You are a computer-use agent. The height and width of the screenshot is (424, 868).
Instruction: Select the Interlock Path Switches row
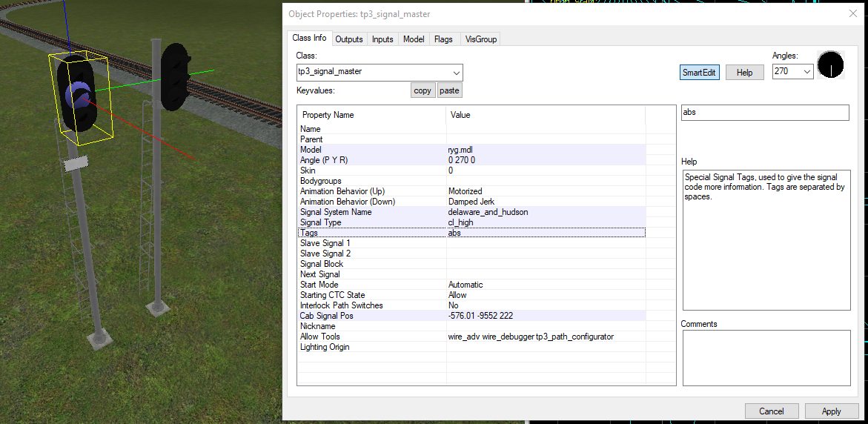(x=471, y=305)
